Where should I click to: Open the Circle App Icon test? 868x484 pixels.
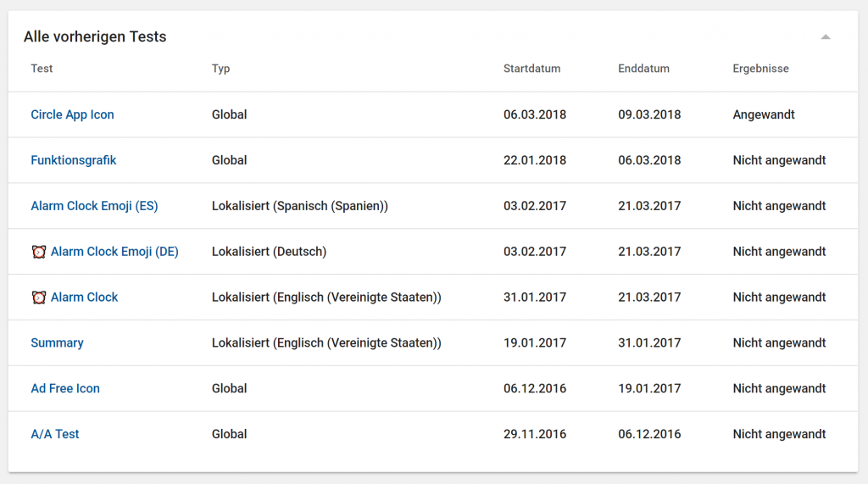tap(73, 114)
